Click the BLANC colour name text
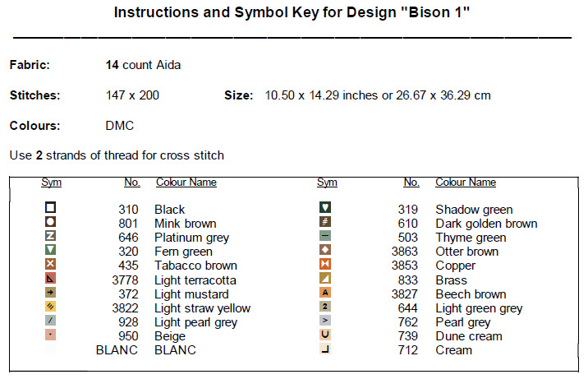The height and width of the screenshot is (379, 588). tap(175, 350)
